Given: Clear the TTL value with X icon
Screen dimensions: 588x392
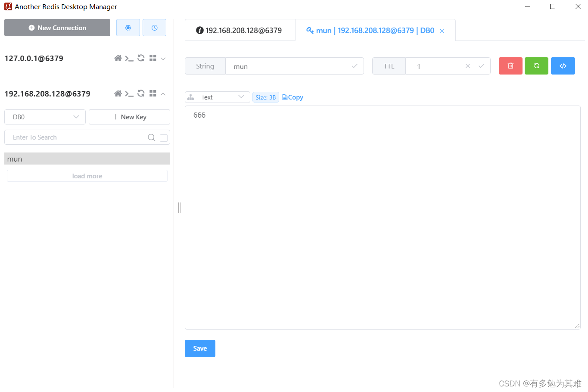Looking at the screenshot, I should [468, 66].
